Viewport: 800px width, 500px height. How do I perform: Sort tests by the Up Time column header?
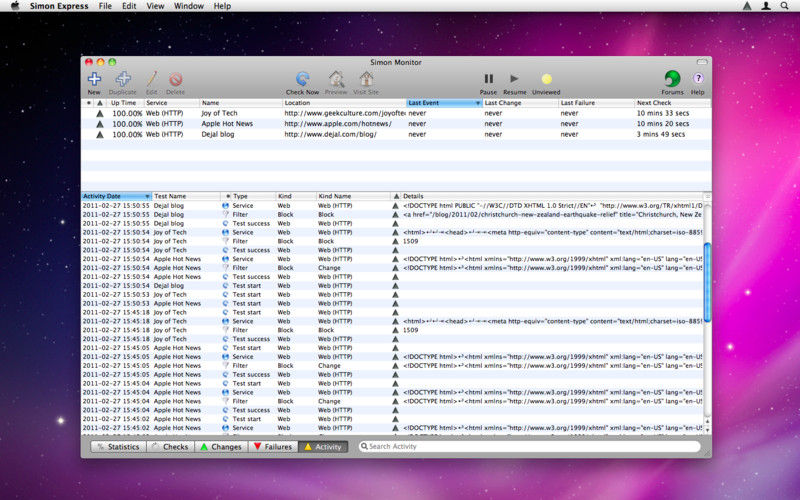tap(126, 103)
